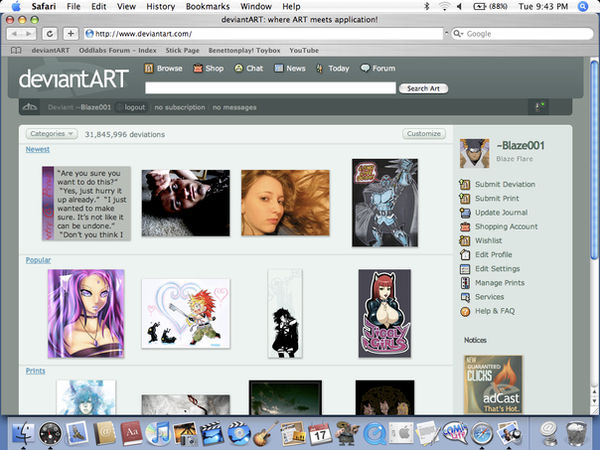Open the Browse icon in deviantART header
This screenshot has height=450, width=600.
tap(149, 68)
